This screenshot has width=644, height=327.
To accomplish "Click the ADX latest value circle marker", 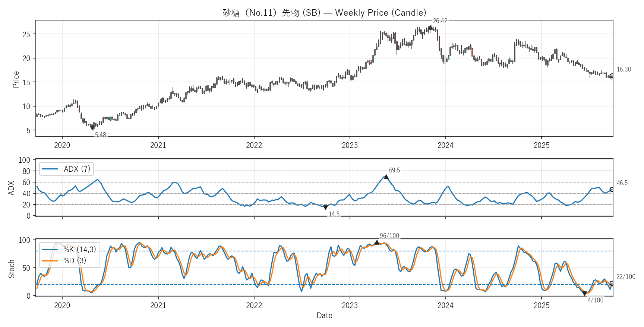I will (612, 190).
